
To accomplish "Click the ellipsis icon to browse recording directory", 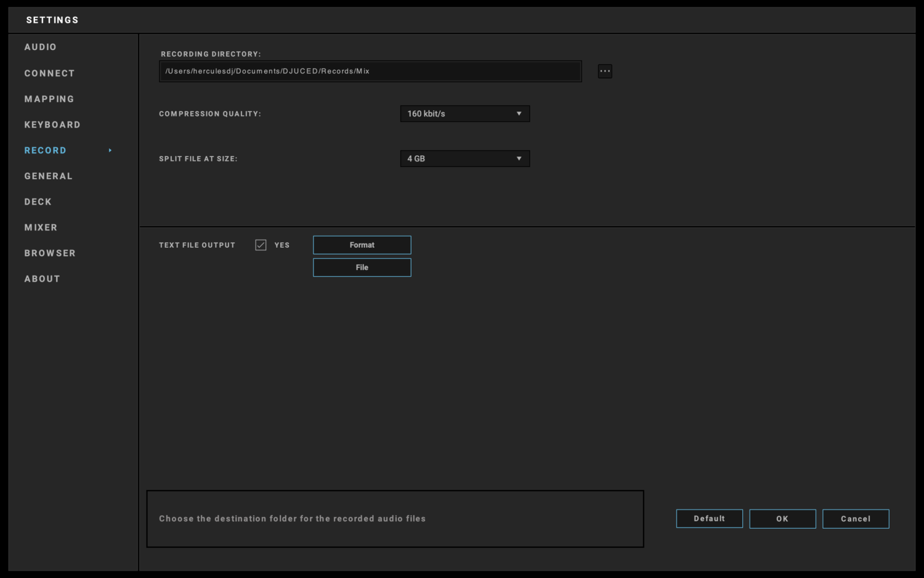I will tap(604, 71).
